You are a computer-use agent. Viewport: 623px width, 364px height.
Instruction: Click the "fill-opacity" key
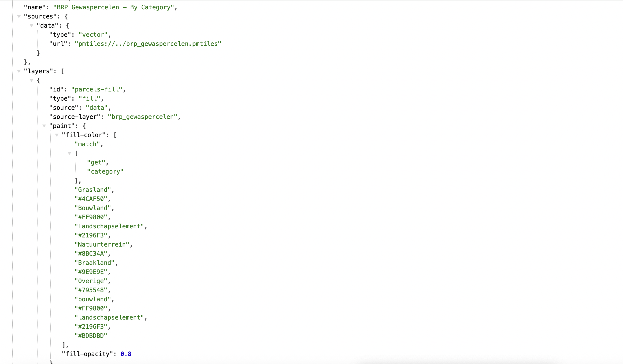[87, 354]
